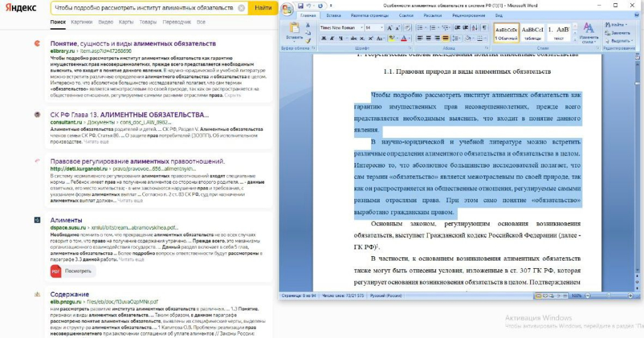Screen dimensions: 644x338
Task: Toggle italic (К) formatting
Action: 332,38
